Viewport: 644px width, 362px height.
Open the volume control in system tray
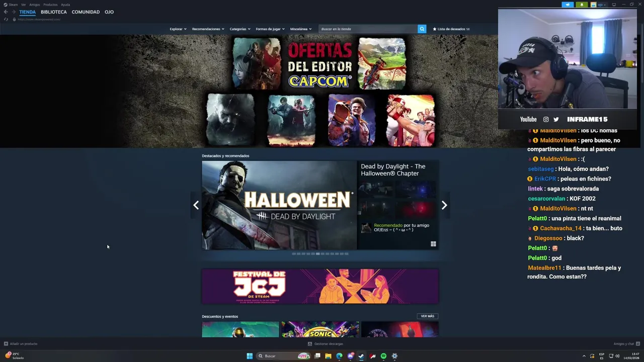click(617, 356)
